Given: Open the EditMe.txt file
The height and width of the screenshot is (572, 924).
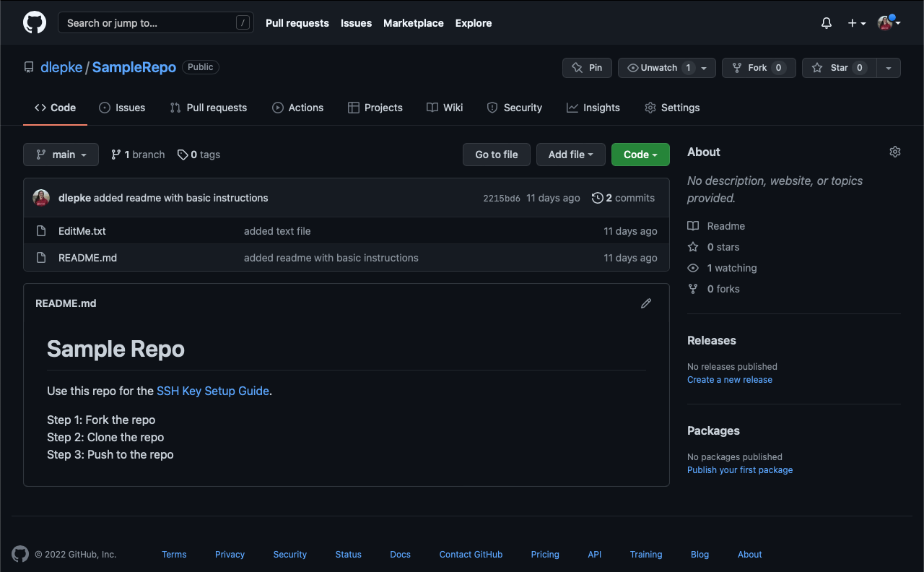Looking at the screenshot, I should pyautogui.click(x=82, y=231).
